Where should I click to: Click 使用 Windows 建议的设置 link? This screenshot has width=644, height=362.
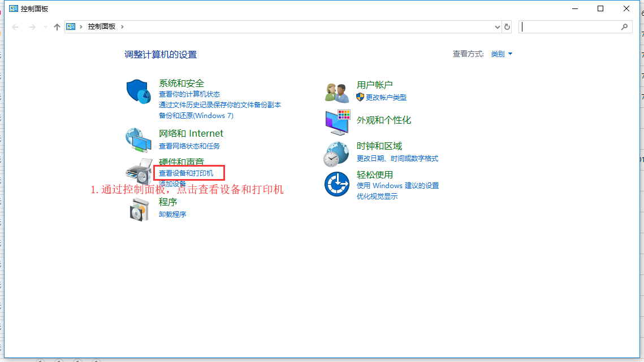pos(397,186)
